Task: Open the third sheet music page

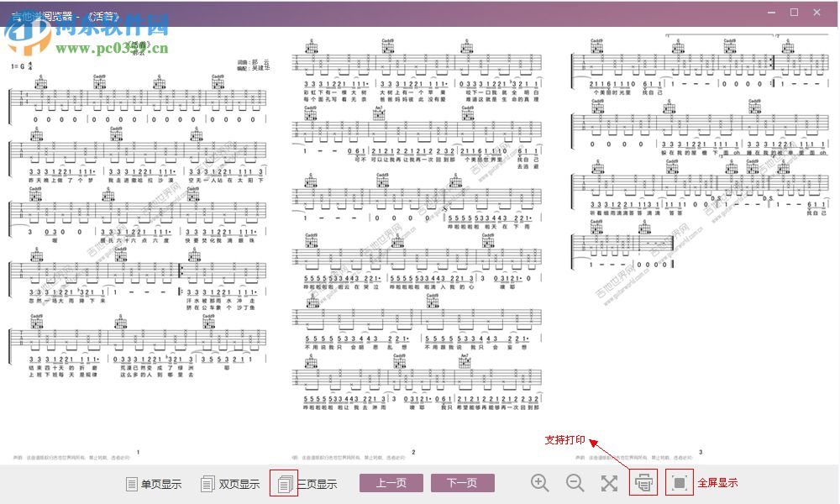Action: pyautogui.click(x=701, y=246)
